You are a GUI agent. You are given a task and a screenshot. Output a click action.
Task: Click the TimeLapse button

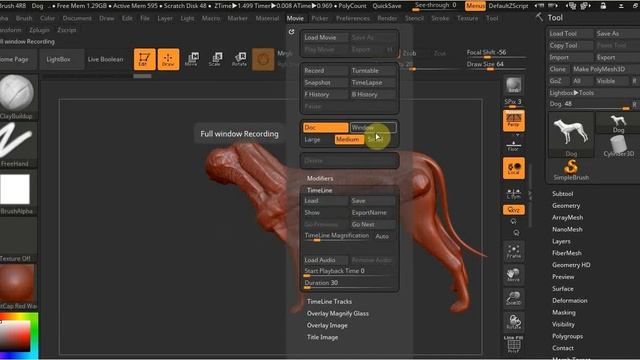click(x=373, y=82)
